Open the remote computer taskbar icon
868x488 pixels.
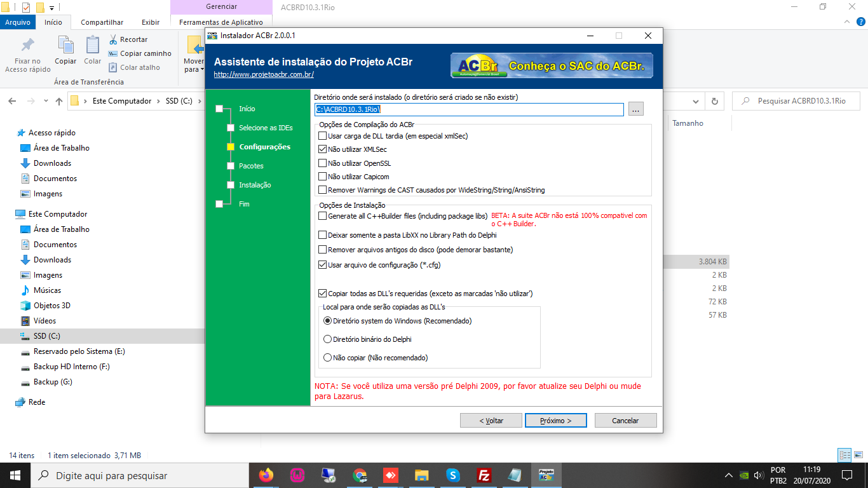pyautogui.click(x=329, y=475)
